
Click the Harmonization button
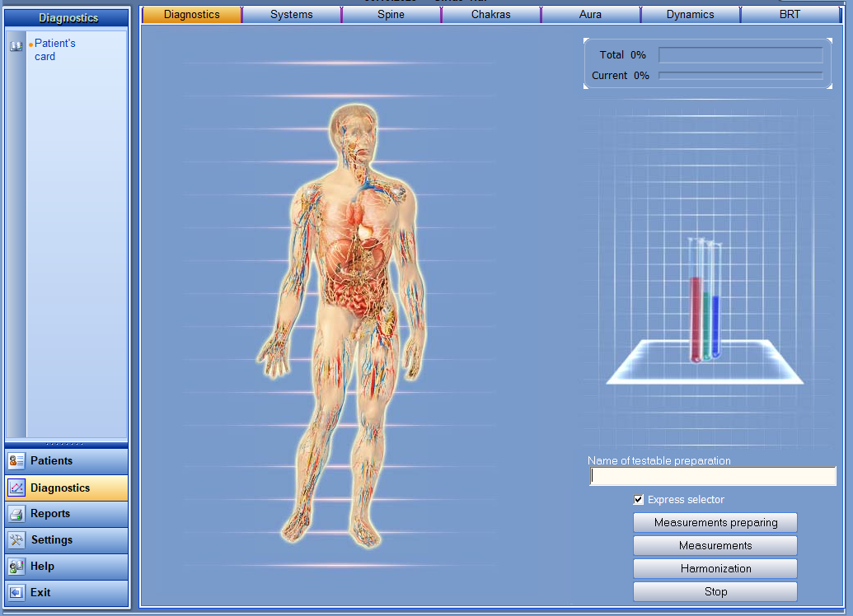[715, 569]
